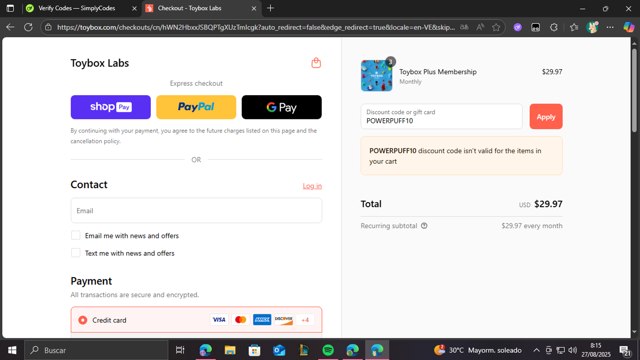Open the tab actions menu icon

pyautogui.click(x=10, y=8)
